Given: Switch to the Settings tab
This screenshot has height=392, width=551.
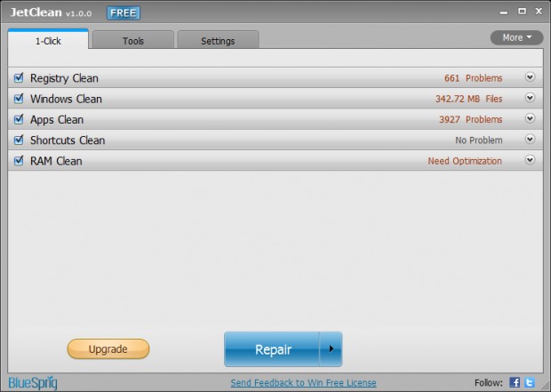Looking at the screenshot, I should click(x=218, y=40).
